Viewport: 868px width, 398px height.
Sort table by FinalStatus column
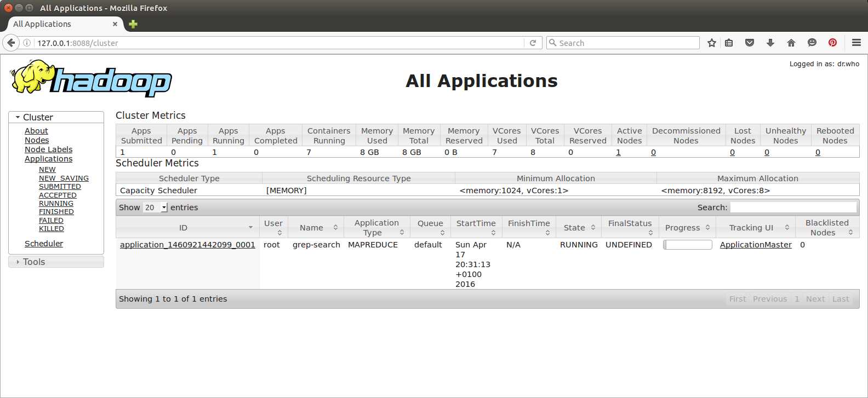[x=630, y=227]
